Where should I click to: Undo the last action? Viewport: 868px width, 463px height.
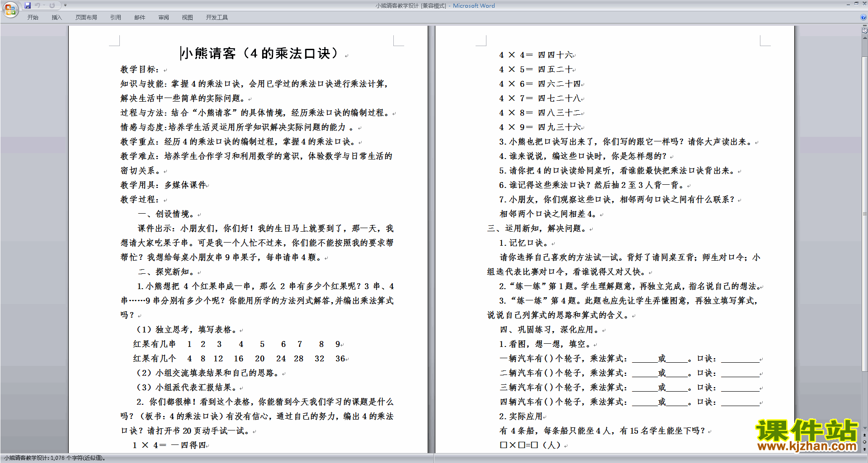coord(38,5)
